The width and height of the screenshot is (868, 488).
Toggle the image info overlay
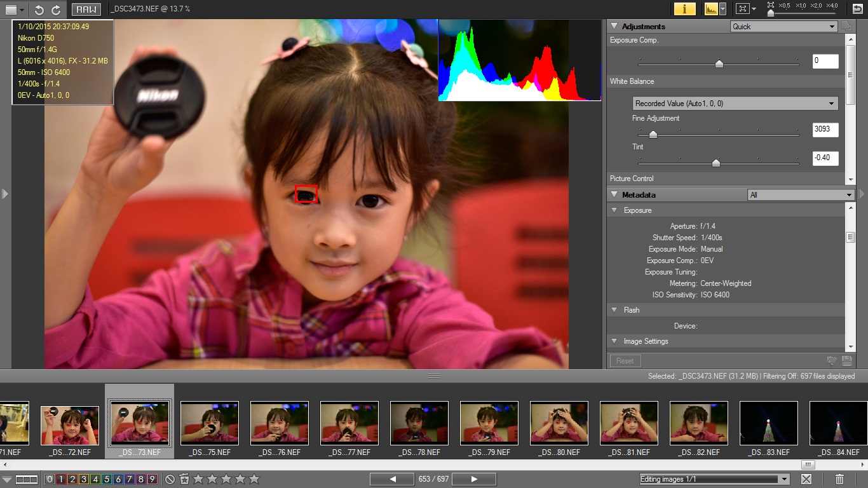click(684, 9)
